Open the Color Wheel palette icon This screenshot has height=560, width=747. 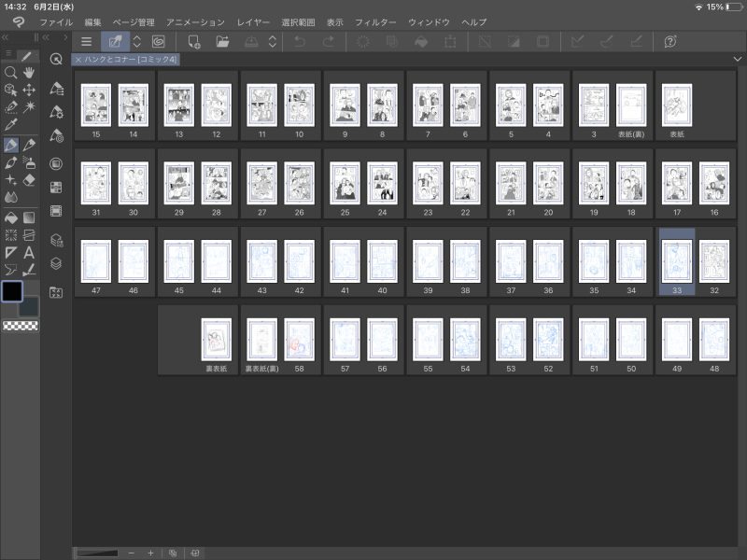tap(56, 164)
